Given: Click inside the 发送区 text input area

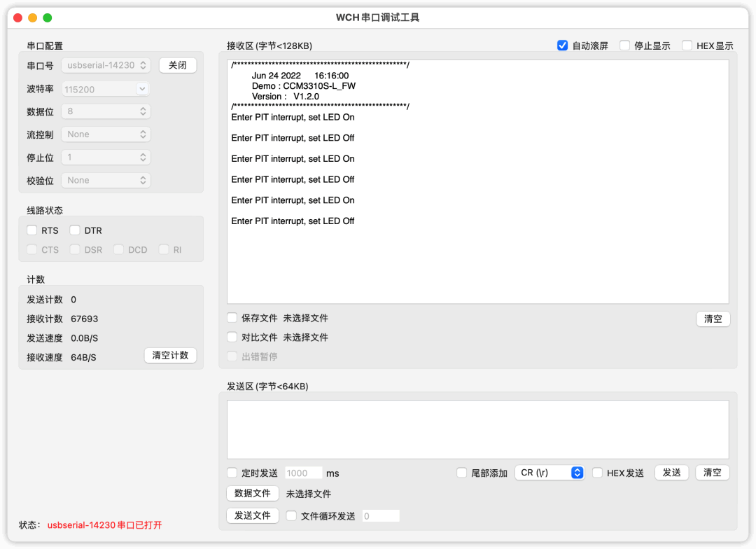Looking at the screenshot, I should pyautogui.click(x=477, y=429).
